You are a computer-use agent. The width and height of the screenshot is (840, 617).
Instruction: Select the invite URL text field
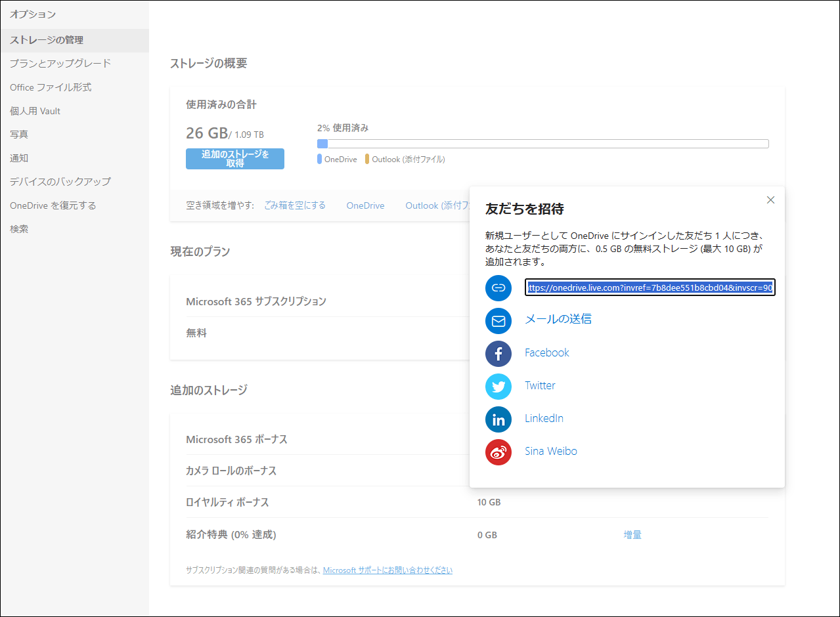click(650, 287)
